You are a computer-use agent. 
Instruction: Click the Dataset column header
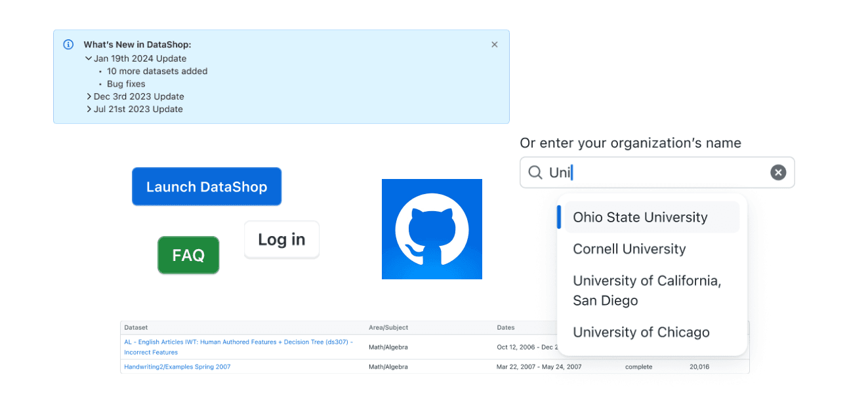pyautogui.click(x=136, y=327)
